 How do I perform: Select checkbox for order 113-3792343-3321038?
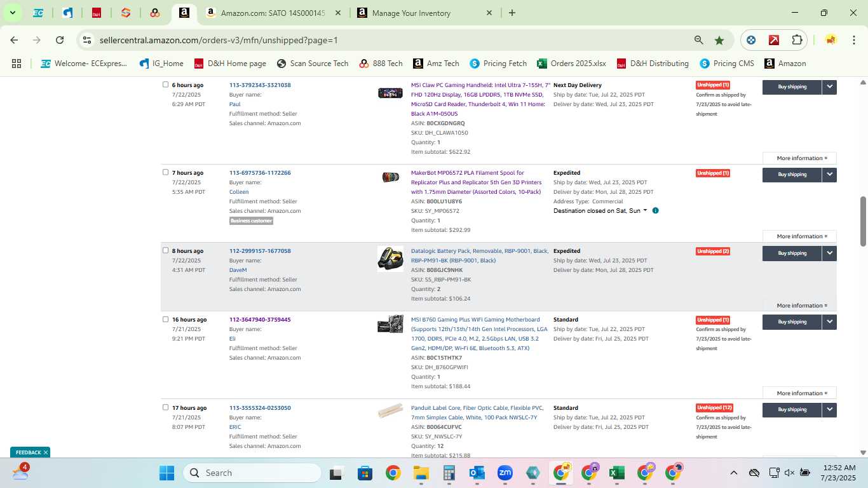[165, 85]
